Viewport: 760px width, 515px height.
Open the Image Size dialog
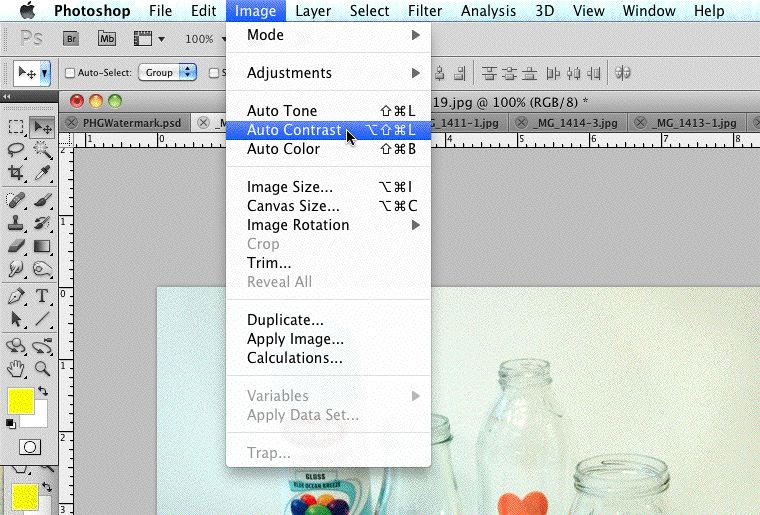pos(328,187)
